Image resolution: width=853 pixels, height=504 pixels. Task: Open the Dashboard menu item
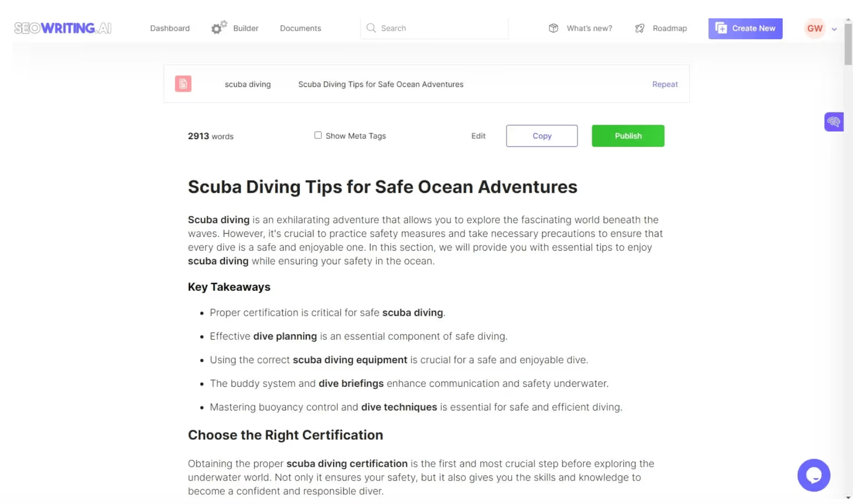click(170, 28)
